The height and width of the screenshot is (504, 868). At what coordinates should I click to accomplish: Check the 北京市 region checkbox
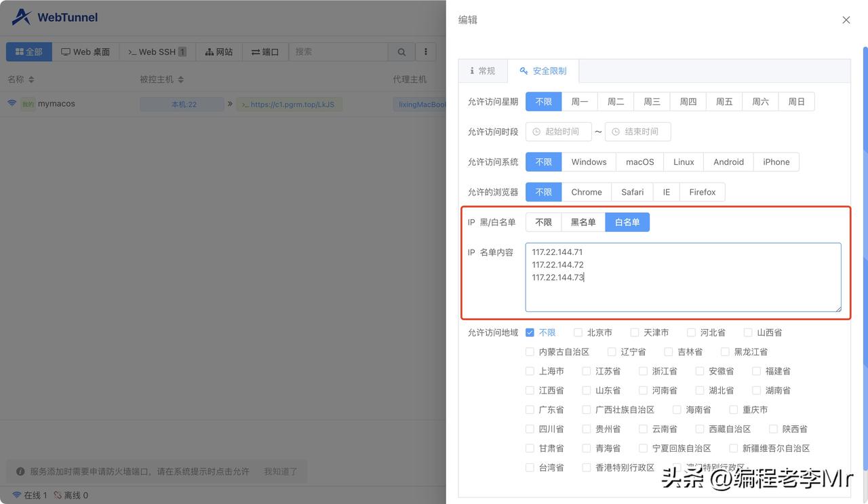[577, 332]
